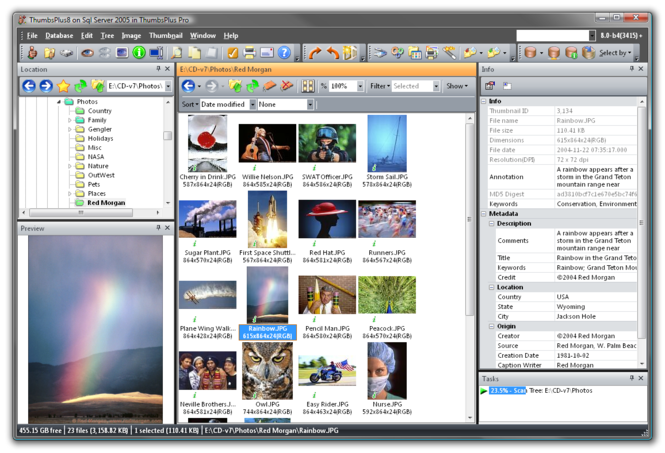The width and height of the screenshot is (665, 453).
Task: Rotate left with the orange counterclockwise arrow
Action: point(332,53)
